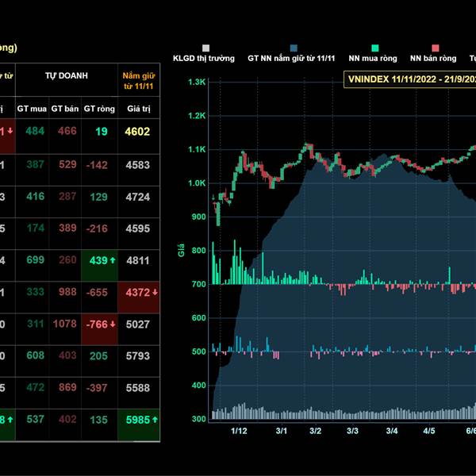Click the down arrow next to 4372
The image size is (476, 476).
tap(155, 292)
